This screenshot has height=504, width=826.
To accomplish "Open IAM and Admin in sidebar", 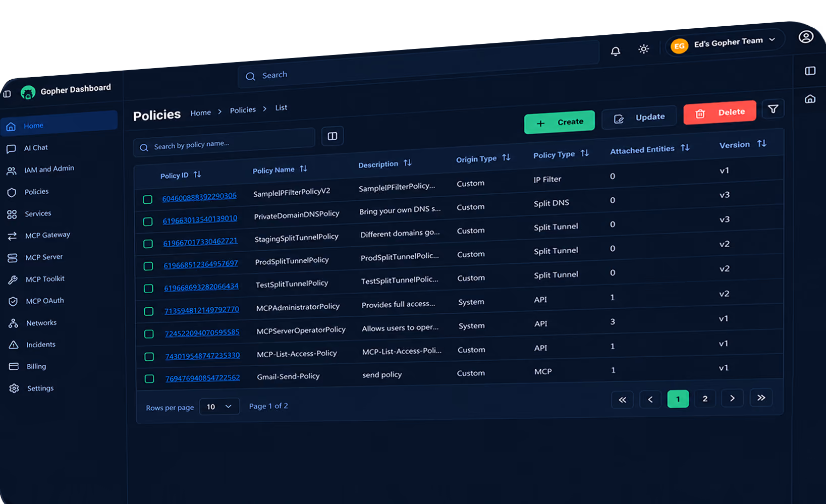I will point(49,169).
